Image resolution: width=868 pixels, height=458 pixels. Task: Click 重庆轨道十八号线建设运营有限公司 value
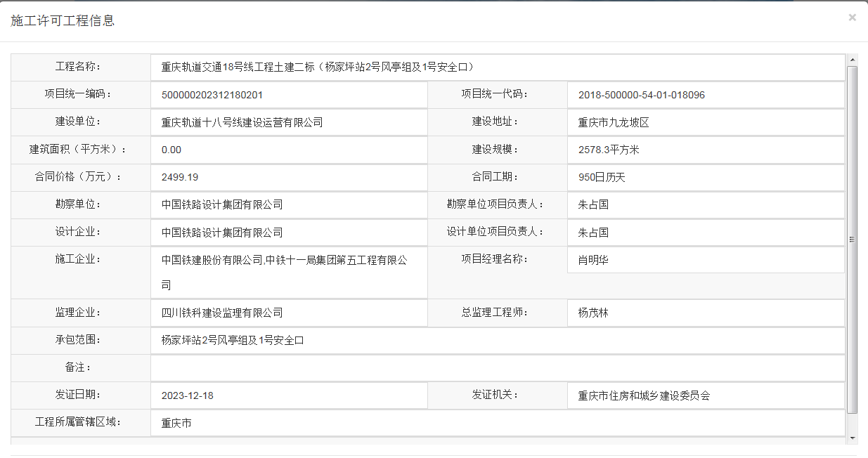click(242, 122)
